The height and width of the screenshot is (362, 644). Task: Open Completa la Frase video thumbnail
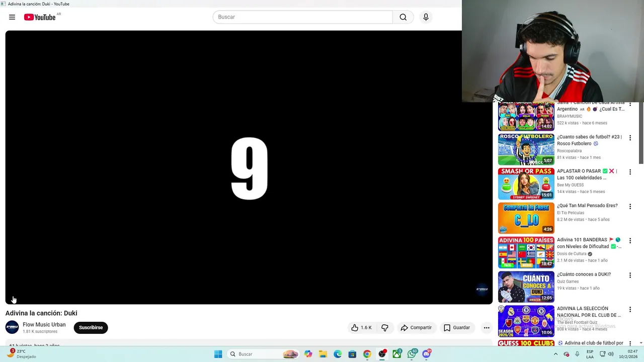tap(526, 218)
